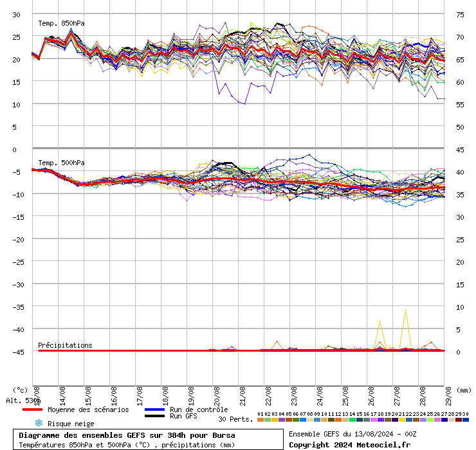Viewport: 476px width, 450px height.
Task: Click the red Moyenne des scénarios legend line
Action: point(32,410)
